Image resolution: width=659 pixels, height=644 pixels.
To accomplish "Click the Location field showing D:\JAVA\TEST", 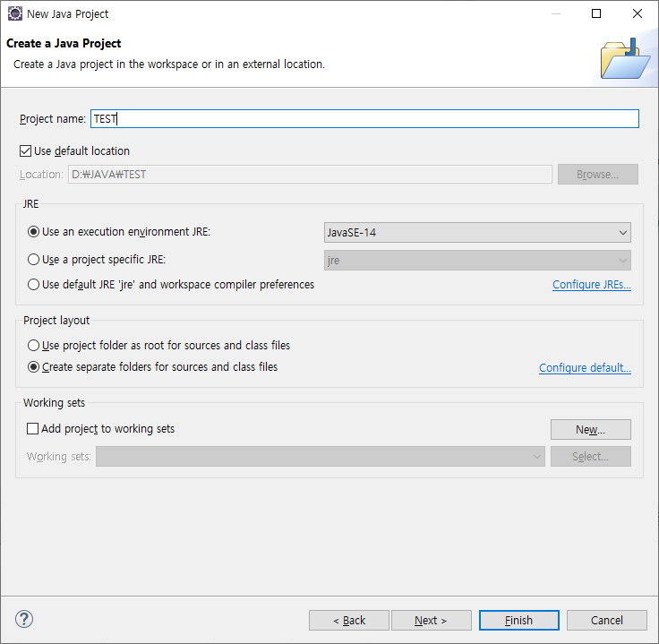I will coord(310,174).
